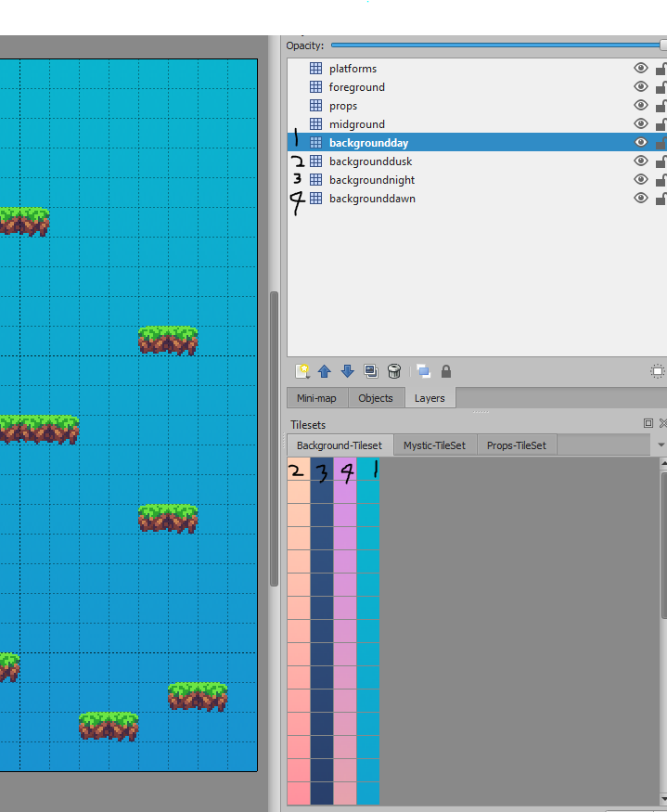
Task: Click the lock other layers padlock icon
Action: point(446,371)
